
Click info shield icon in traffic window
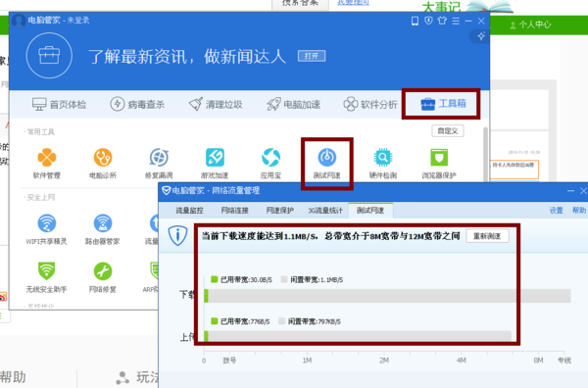coord(177,236)
